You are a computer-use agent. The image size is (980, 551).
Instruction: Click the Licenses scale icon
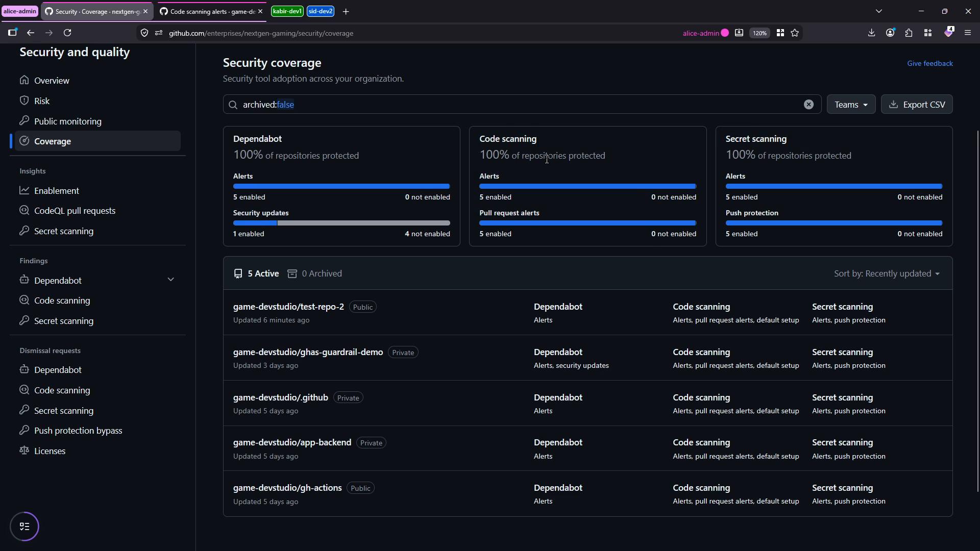(x=24, y=450)
